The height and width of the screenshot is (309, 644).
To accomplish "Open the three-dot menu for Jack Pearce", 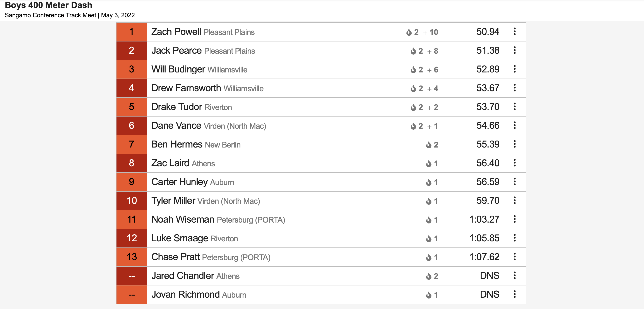I will pyautogui.click(x=514, y=50).
